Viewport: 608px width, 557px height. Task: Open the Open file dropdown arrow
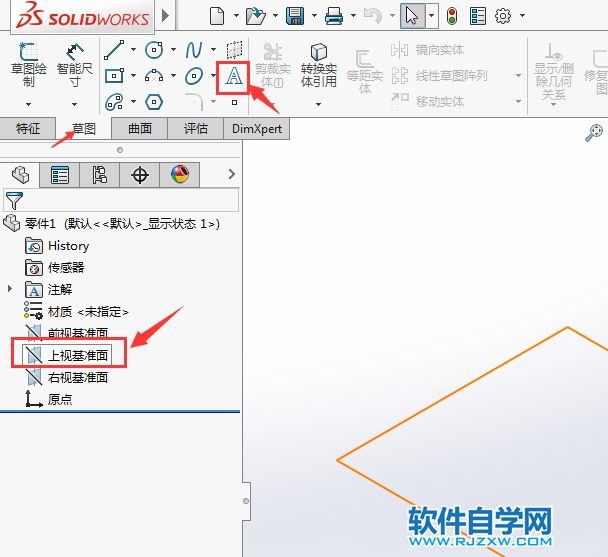(275, 16)
